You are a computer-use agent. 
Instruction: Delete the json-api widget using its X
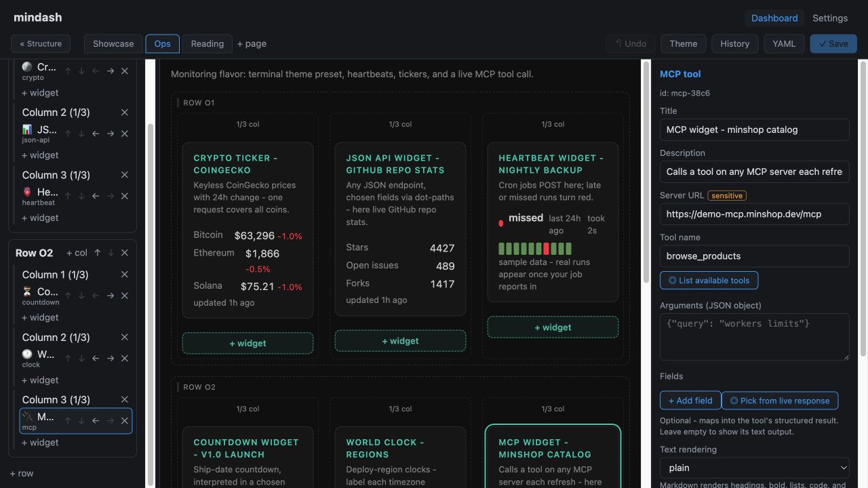click(125, 134)
